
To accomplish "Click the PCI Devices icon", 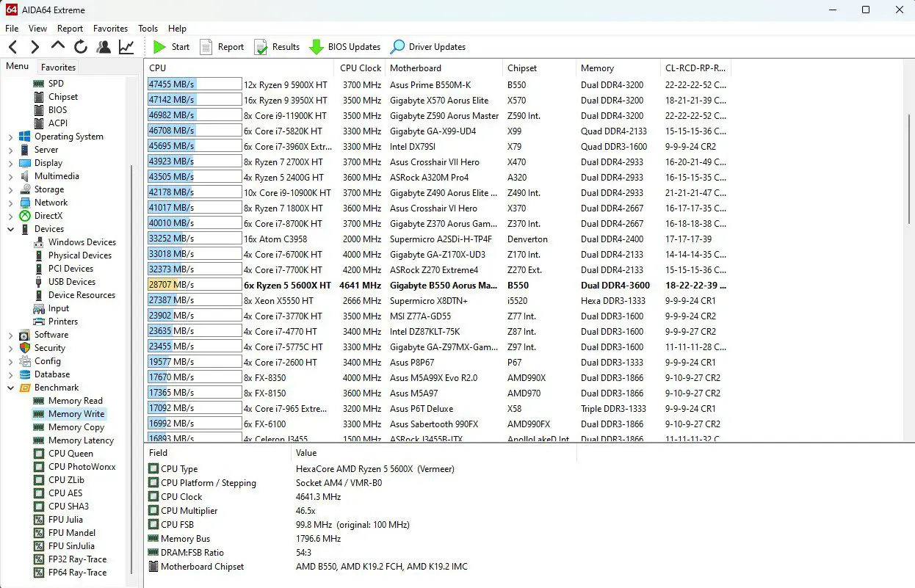I will point(39,269).
